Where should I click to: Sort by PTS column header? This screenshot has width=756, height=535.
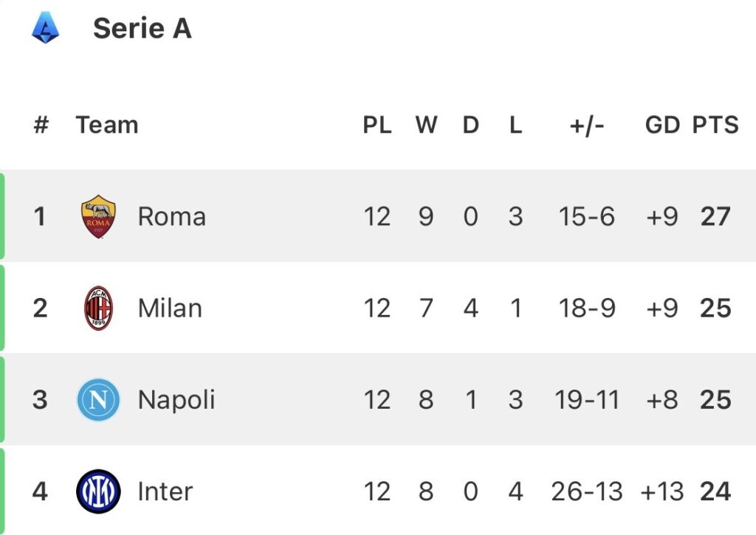(x=715, y=125)
